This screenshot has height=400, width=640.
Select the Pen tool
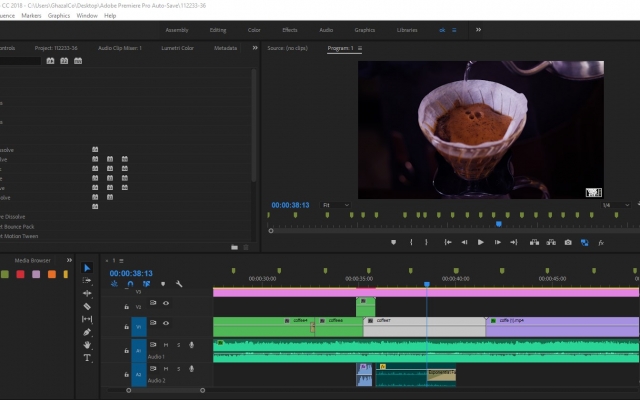(87, 332)
